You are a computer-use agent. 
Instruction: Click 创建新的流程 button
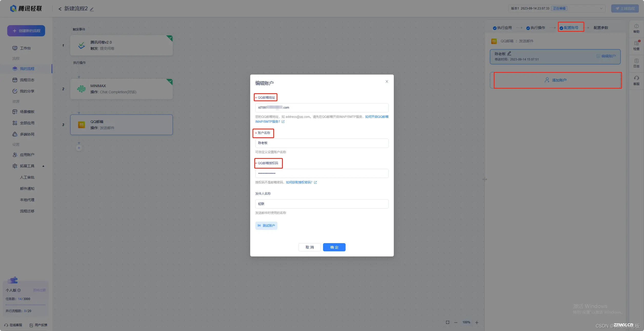[x=26, y=31]
